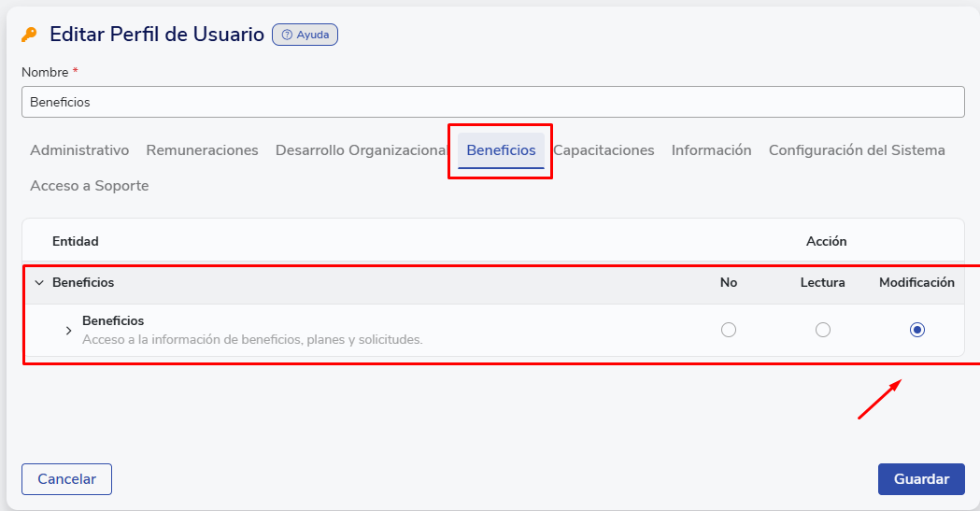Go to Desarrollo Organizacional tab

tap(361, 150)
